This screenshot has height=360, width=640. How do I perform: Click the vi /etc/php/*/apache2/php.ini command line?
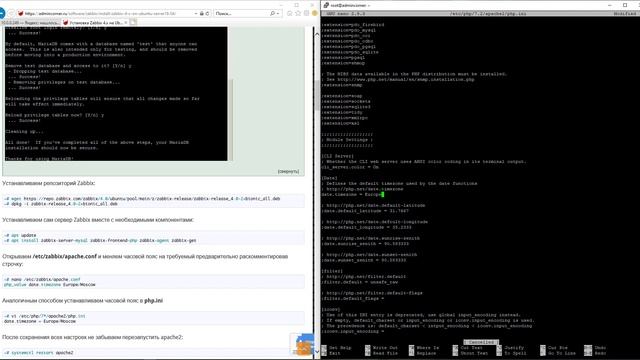click(44, 316)
